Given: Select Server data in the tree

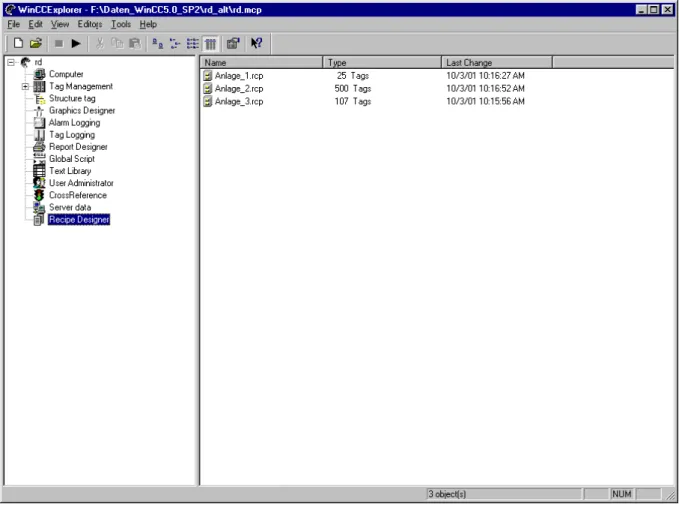Looking at the screenshot, I should (x=70, y=207).
